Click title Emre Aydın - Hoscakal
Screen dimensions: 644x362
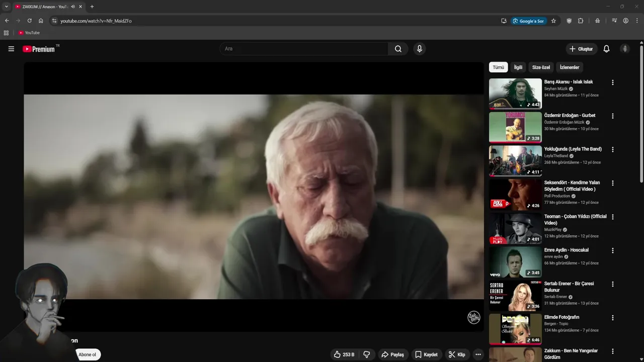566,250
